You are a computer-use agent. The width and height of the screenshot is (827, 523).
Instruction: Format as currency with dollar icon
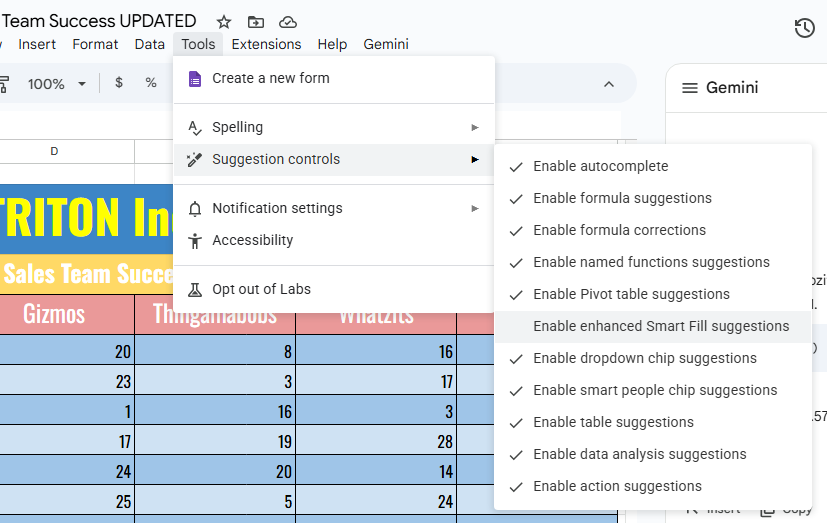(119, 83)
